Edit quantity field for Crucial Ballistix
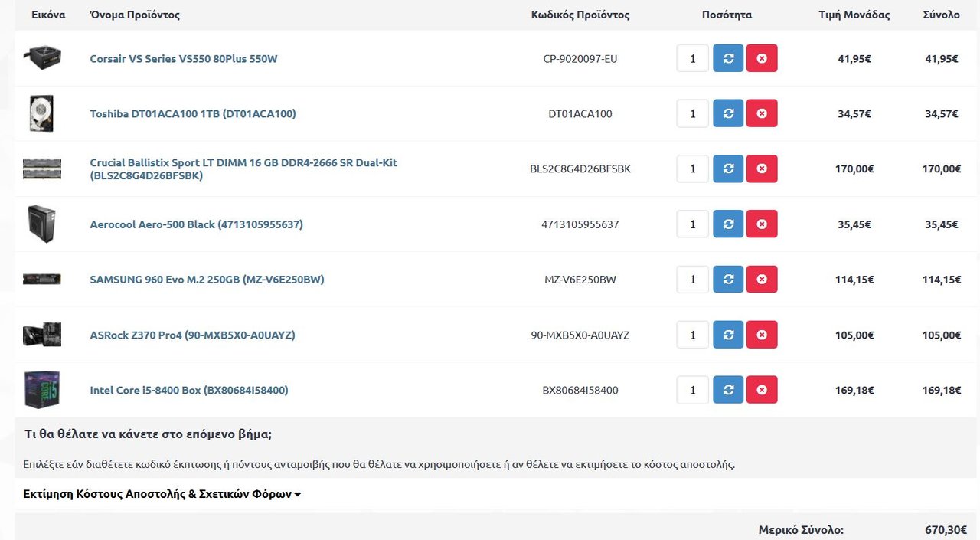The height and width of the screenshot is (540, 980). click(x=693, y=169)
